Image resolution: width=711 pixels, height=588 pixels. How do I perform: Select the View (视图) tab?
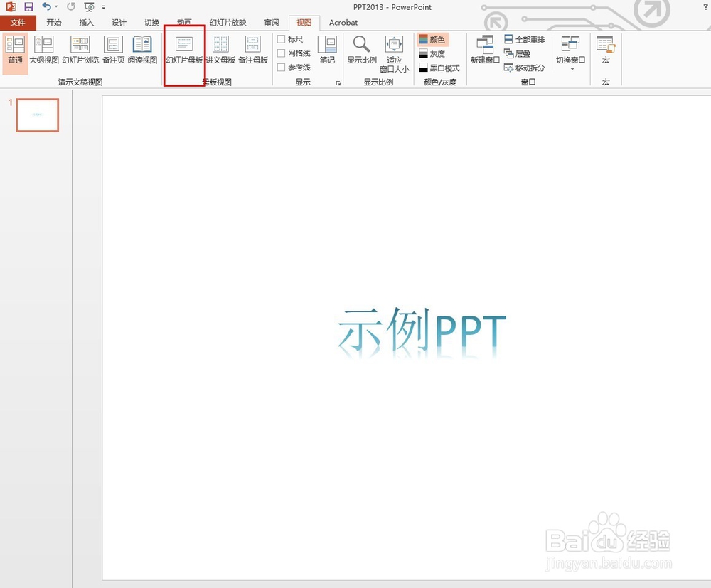(x=304, y=23)
